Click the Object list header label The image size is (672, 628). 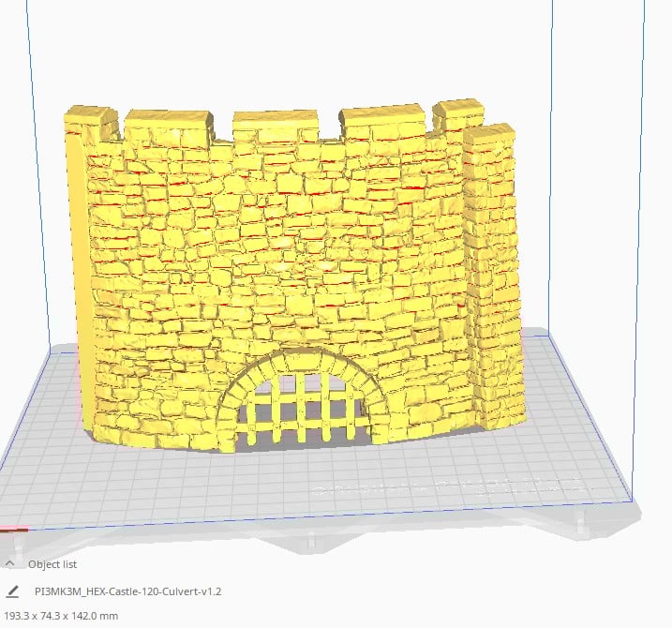click(x=52, y=564)
